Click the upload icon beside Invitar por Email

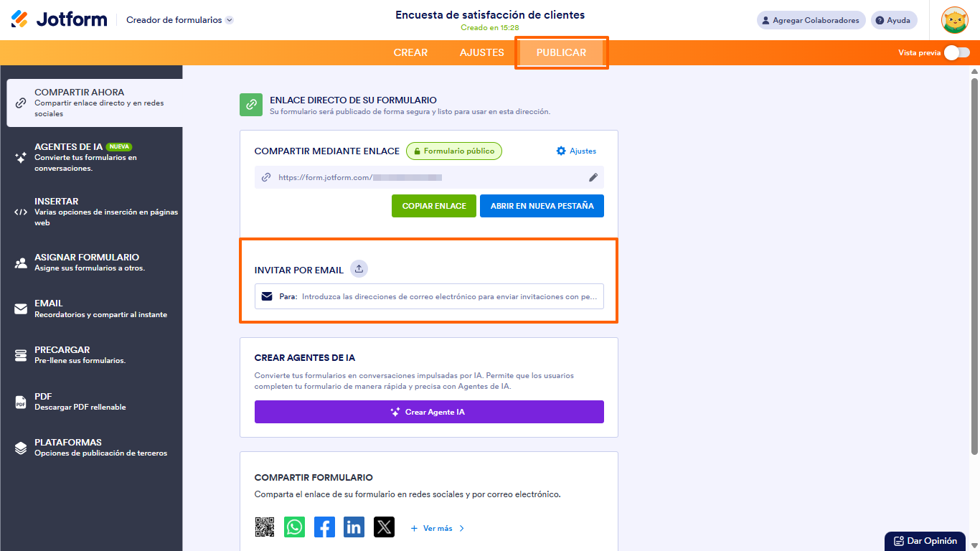[359, 269]
